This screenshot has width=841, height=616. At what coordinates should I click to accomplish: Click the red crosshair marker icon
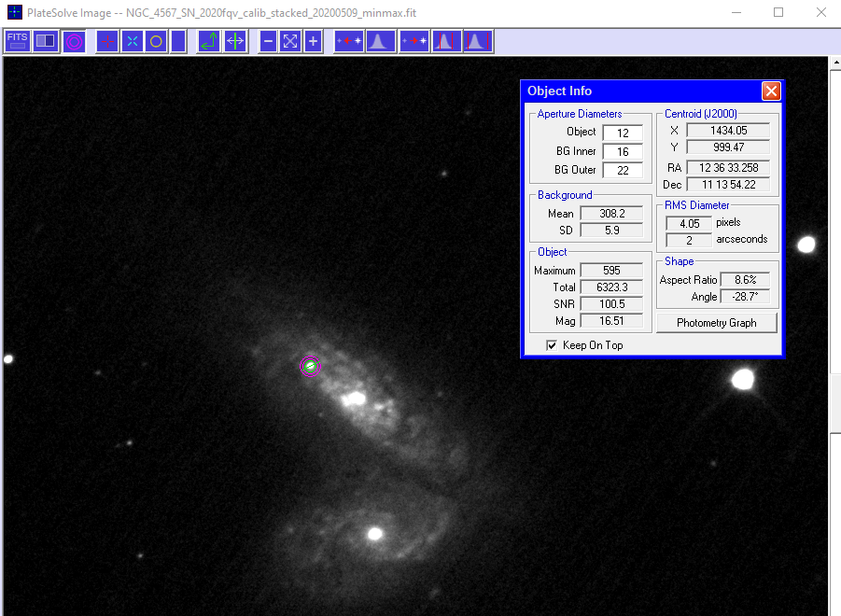click(107, 41)
